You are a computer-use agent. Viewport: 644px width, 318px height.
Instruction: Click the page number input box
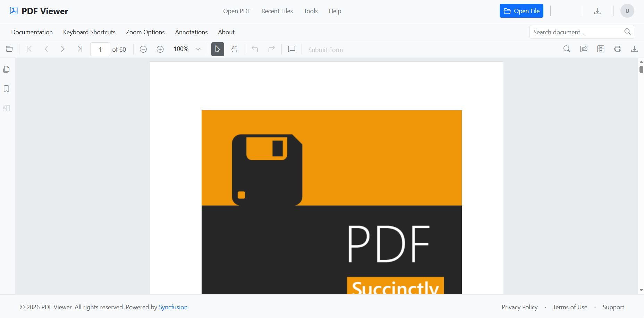pos(100,49)
